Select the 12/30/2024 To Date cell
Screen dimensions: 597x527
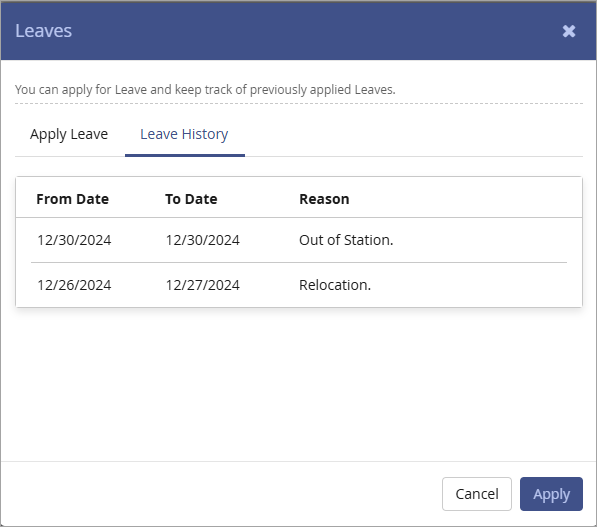pyautogui.click(x=203, y=240)
